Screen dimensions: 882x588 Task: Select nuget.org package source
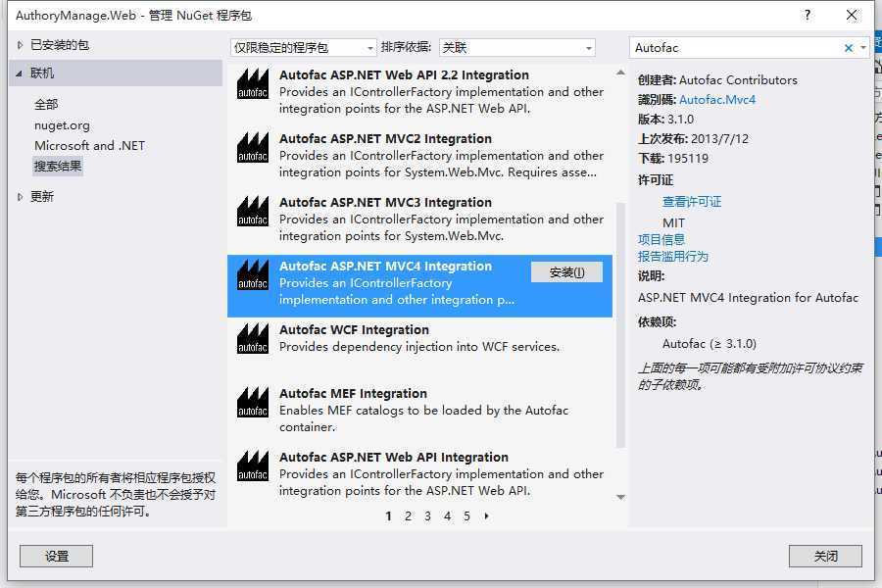tap(62, 125)
